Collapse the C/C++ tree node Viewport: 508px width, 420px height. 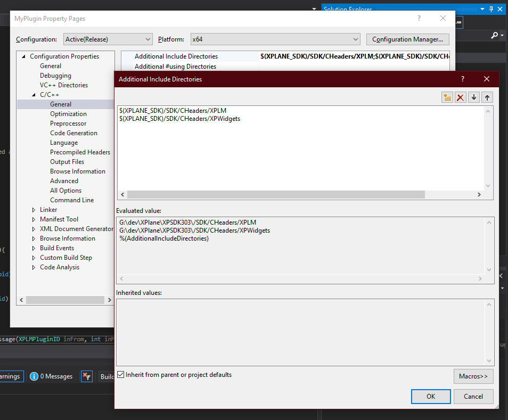[x=33, y=94]
